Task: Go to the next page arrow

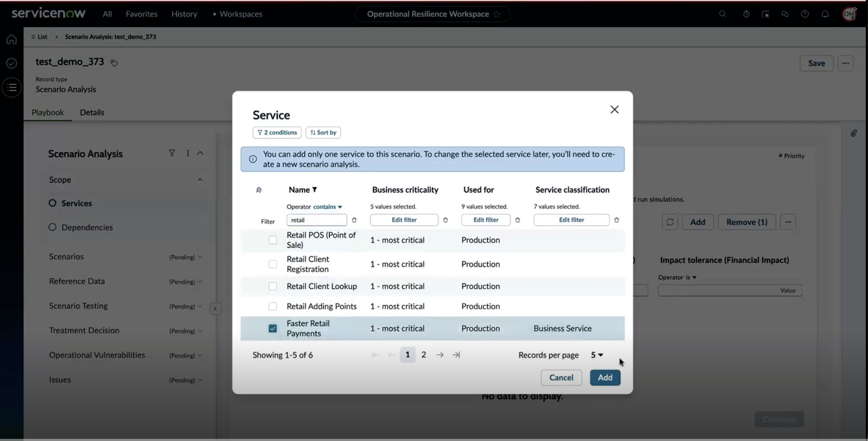Action: (x=440, y=355)
